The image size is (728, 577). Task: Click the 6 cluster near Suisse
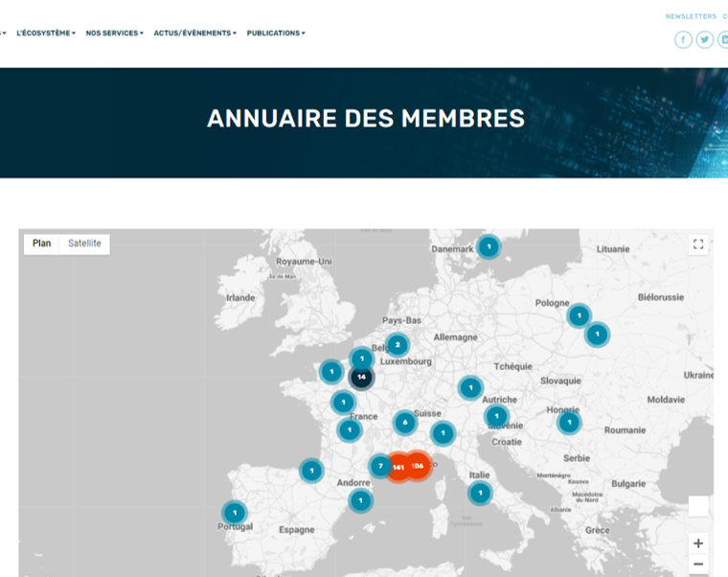pyautogui.click(x=405, y=423)
